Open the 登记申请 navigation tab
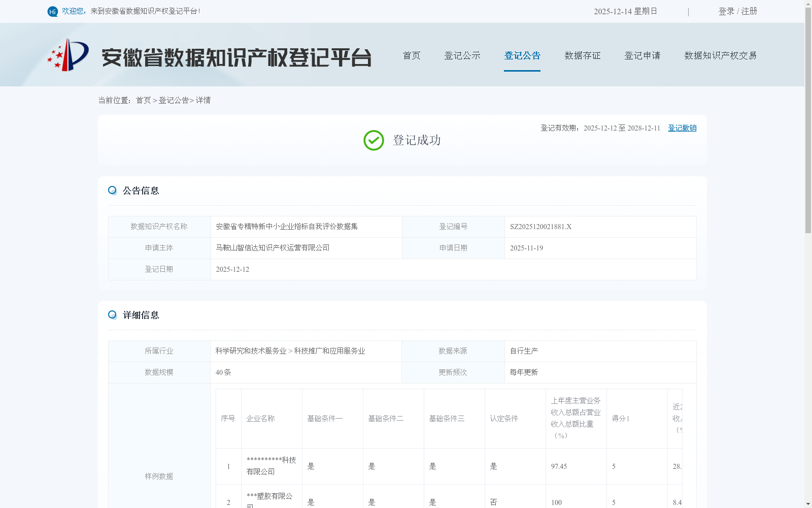 pos(642,55)
